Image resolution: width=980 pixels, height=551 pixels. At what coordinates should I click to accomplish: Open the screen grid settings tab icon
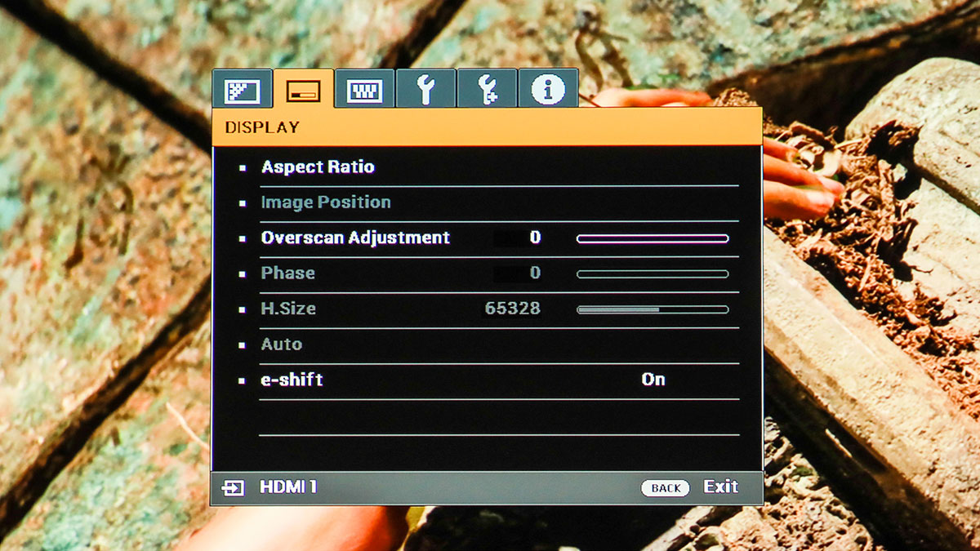365,89
